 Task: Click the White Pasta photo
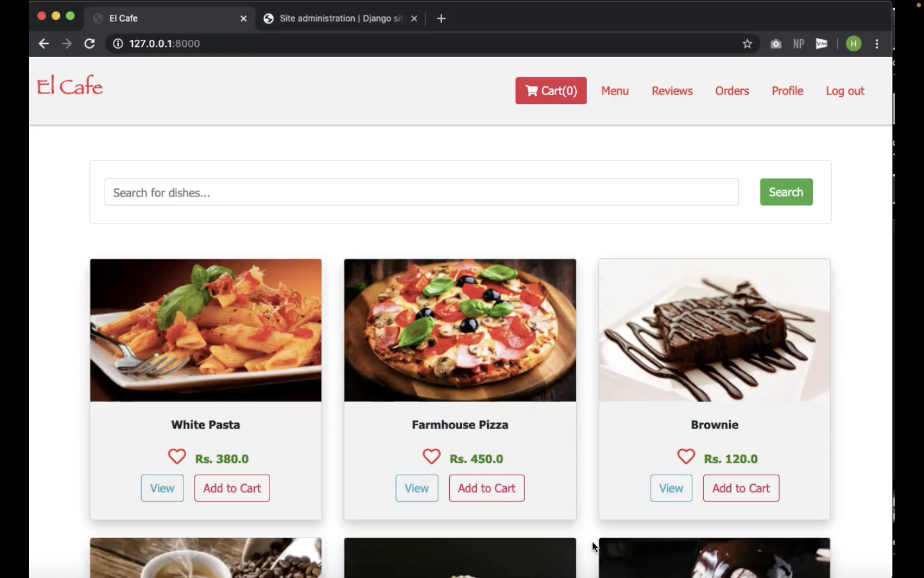(206, 330)
